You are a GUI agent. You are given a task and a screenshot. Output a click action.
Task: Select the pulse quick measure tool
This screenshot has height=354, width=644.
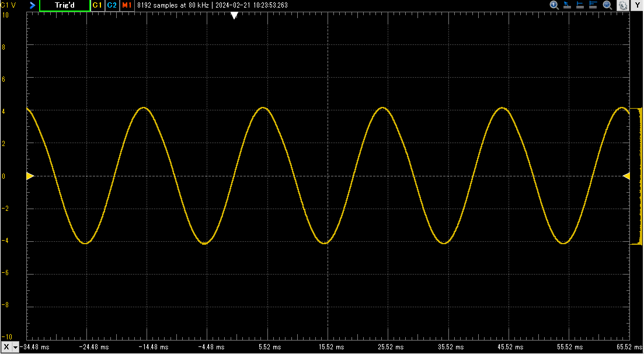pos(593,5)
